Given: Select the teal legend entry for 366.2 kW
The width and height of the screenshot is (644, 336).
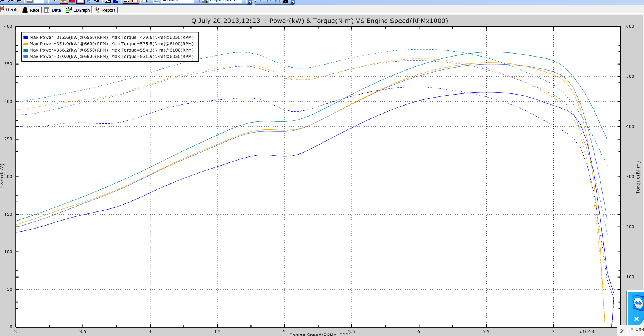Looking at the screenshot, I should click(x=111, y=50).
